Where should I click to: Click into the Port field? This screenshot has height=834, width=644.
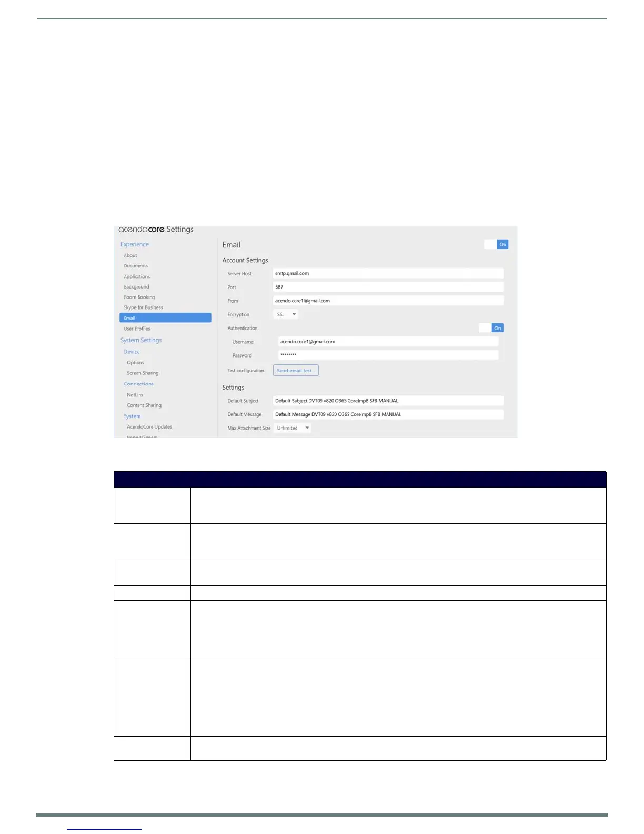388,287
